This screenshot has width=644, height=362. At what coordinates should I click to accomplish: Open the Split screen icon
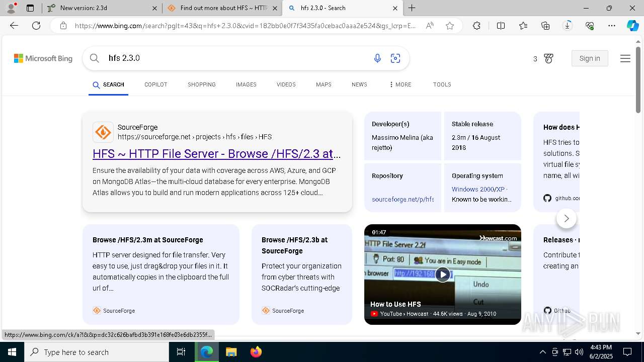[501, 26]
